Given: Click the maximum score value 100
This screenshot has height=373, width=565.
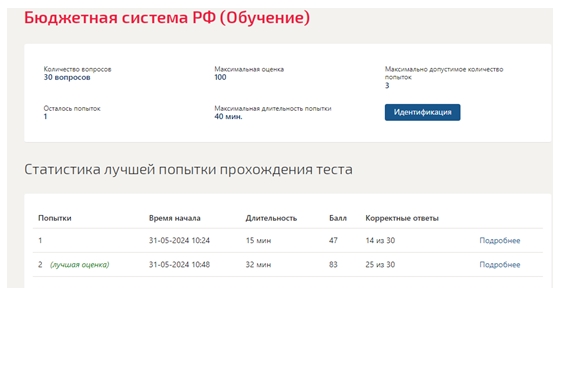Looking at the screenshot, I should pyautogui.click(x=220, y=77).
